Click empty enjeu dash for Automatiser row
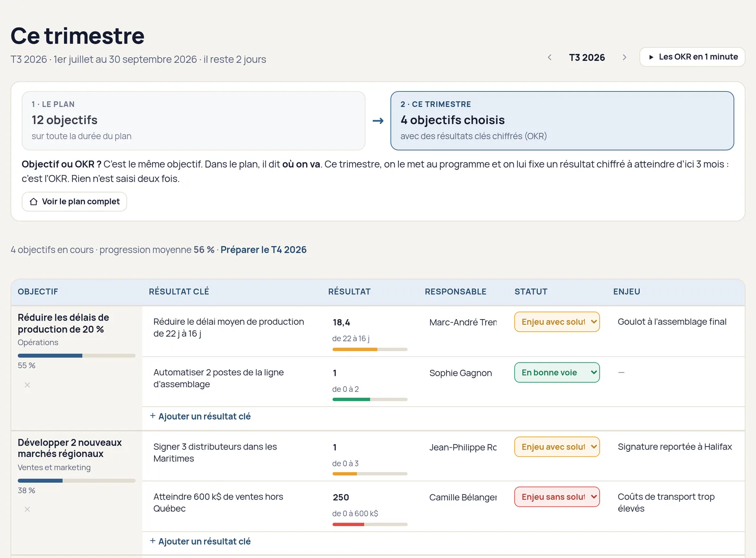This screenshot has height=558, width=756. tap(621, 372)
